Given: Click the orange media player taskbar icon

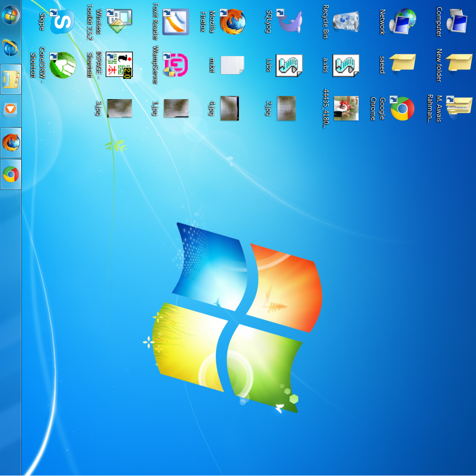Looking at the screenshot, I should 10,109.
